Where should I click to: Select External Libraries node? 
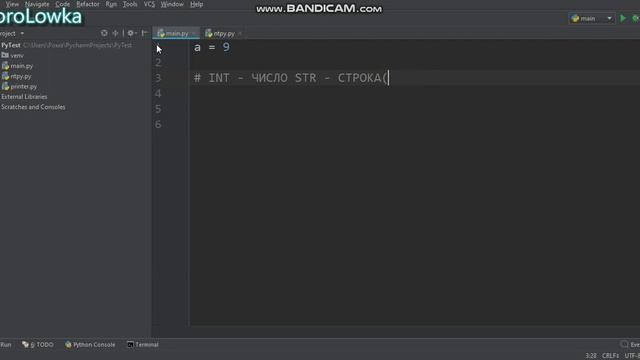(x=24, y=97)
